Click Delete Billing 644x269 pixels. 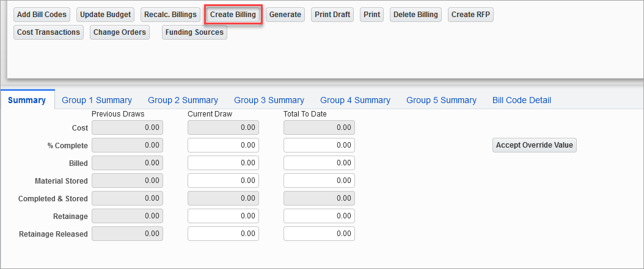point(415,15)
